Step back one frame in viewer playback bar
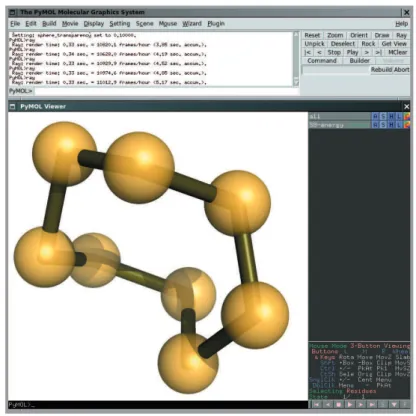Image resolution: width=416 pixels, height=416 pixels. coord(328,405)
